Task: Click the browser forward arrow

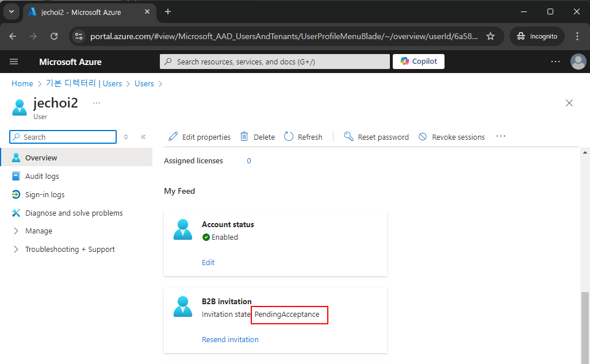Action: coord(33,36)
